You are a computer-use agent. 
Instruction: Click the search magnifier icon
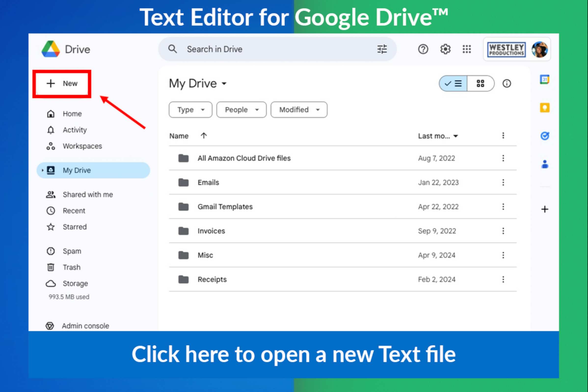[172, 49]
